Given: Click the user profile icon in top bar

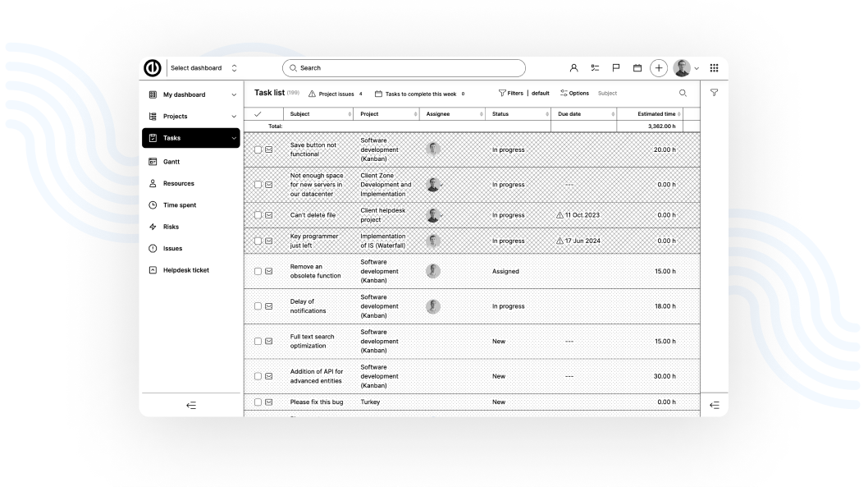Looking at the screenshot, I should [574, 68].
